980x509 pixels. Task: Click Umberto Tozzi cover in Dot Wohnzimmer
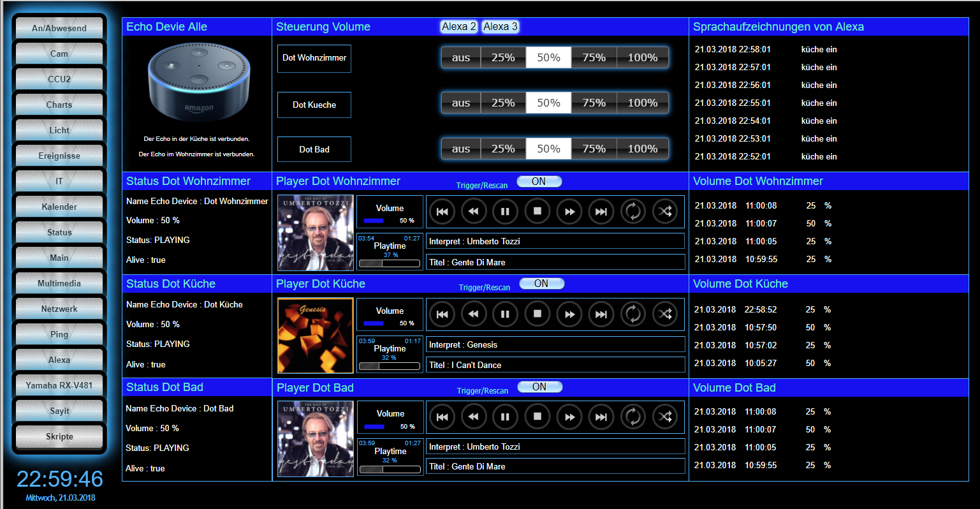coord(316,233)
